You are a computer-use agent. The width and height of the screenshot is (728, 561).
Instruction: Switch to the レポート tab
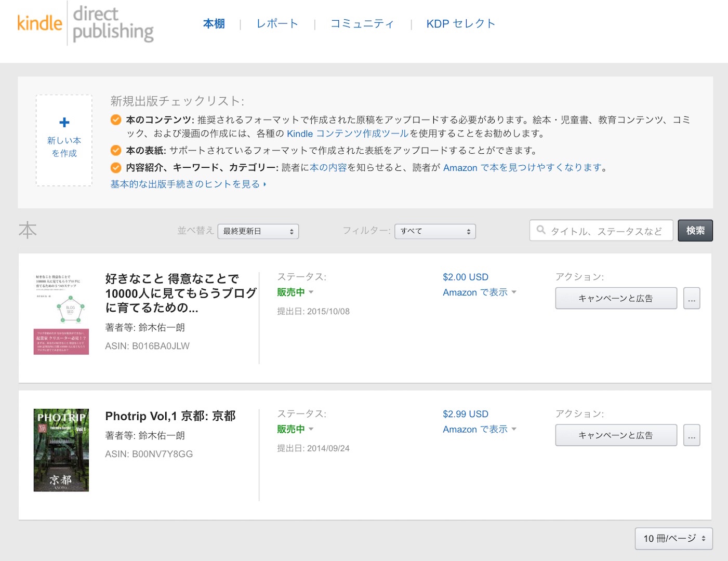(277, 24)
